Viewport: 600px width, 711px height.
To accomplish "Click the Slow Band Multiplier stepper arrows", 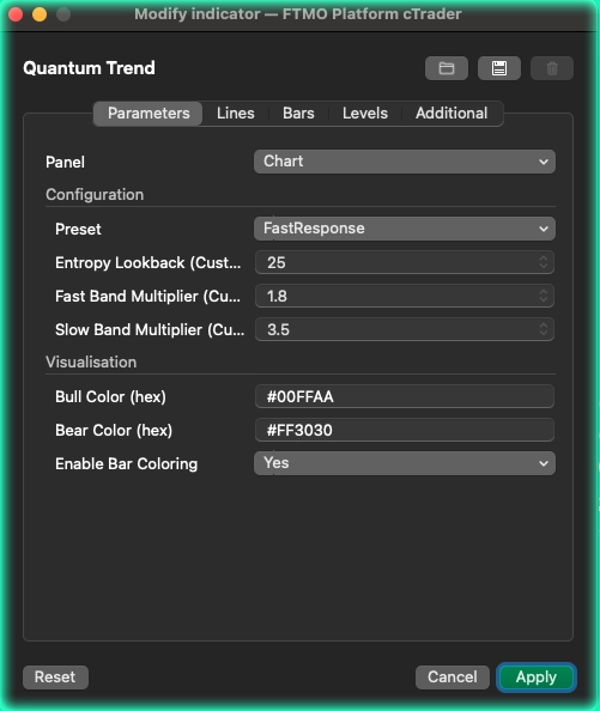I will (x=543, y=329).
